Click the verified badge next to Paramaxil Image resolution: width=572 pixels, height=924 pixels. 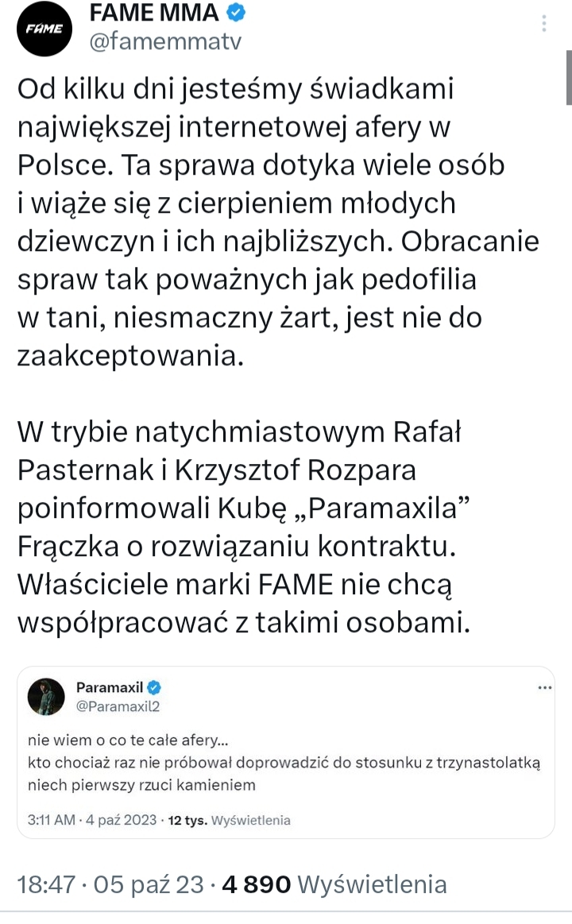(x=157, y=687)
